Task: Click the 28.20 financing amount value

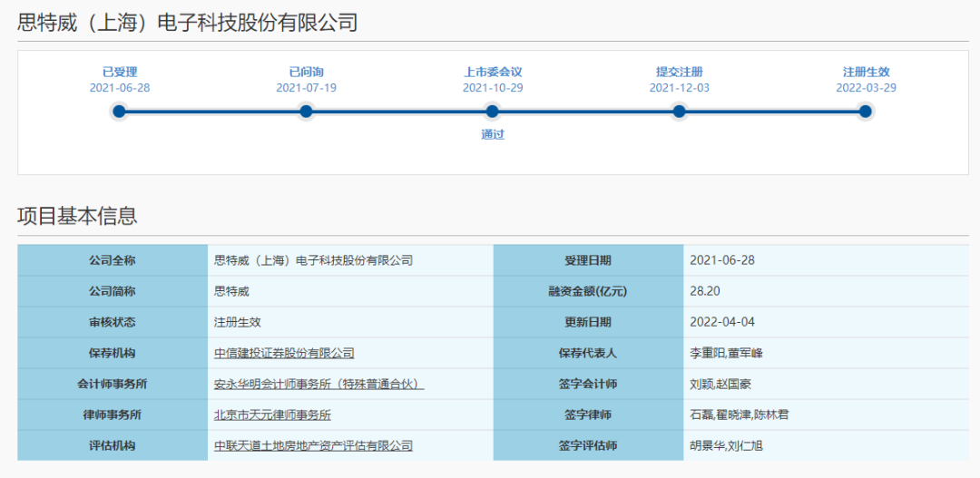Action: (706, 291)
